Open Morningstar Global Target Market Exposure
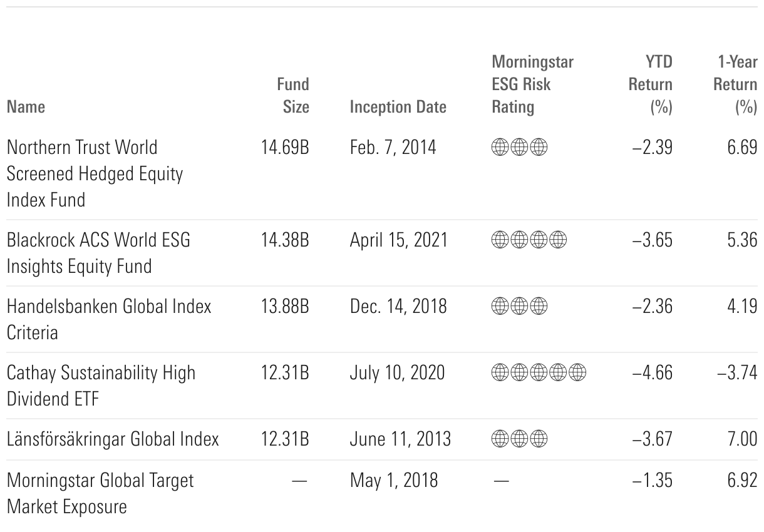The height and width of the screenshot is (532, 764). pyautogui.click(x=100, y=493)
